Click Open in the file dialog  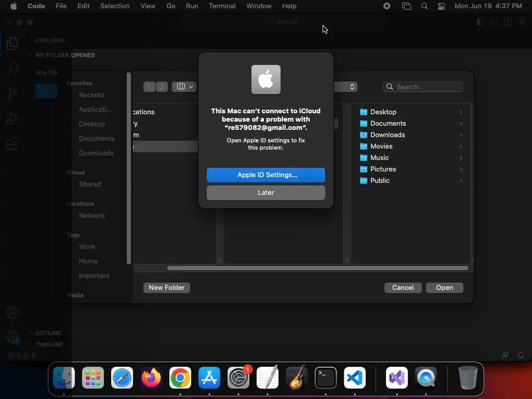[444, 287]
